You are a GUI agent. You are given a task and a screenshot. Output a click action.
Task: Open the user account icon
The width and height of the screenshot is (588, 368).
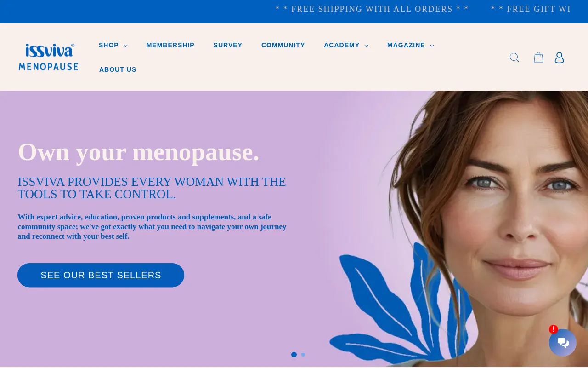559,57
